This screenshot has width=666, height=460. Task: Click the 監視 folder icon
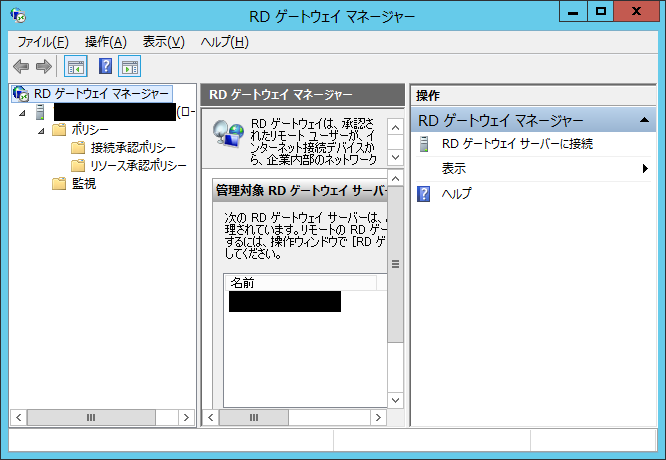click(x=59, y=183)
